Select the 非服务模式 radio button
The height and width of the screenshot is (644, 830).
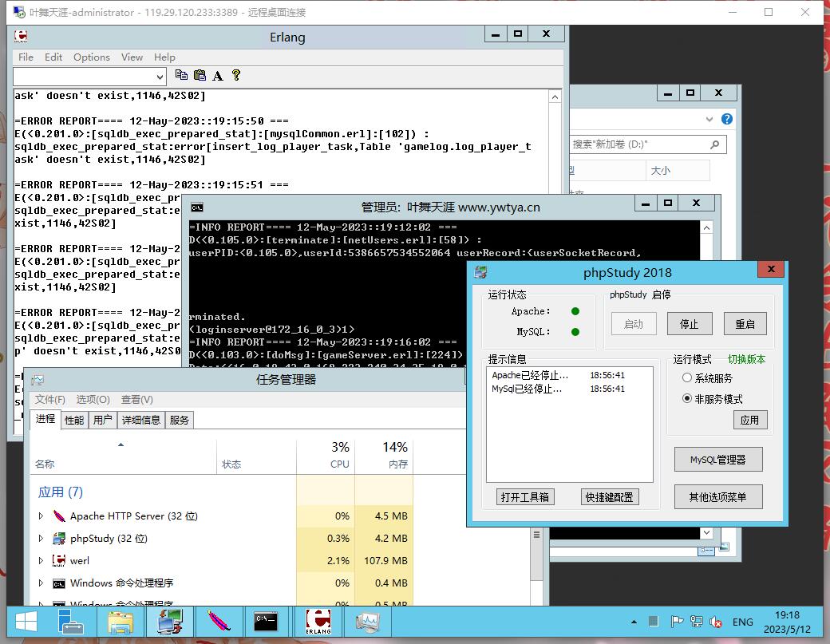pos(687,398)
